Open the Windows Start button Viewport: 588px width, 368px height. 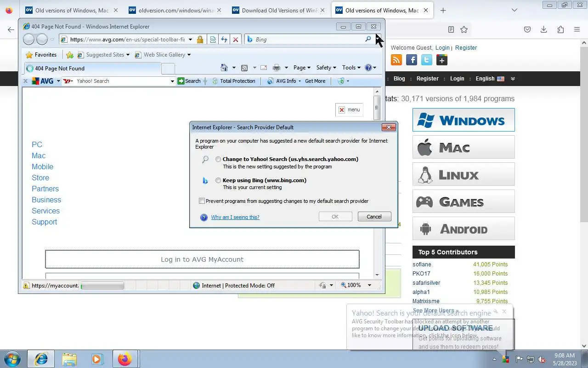pos(12,359)
